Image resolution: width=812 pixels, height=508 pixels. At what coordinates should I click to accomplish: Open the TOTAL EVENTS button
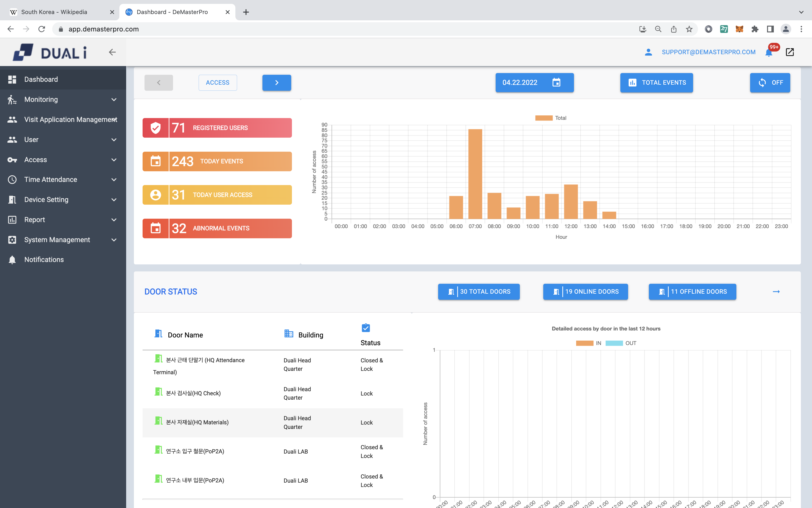click(x=657, y=83)
